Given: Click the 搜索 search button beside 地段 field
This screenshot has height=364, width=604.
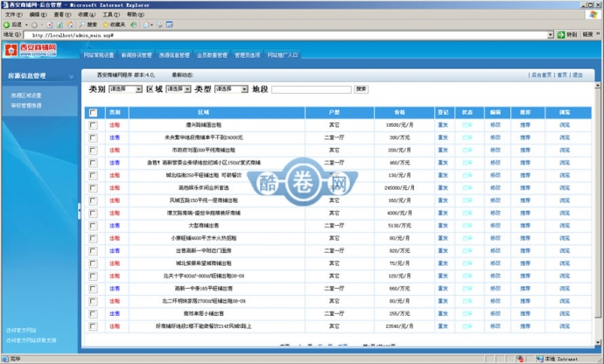Looking at the screenshot, I should [361, 89].
